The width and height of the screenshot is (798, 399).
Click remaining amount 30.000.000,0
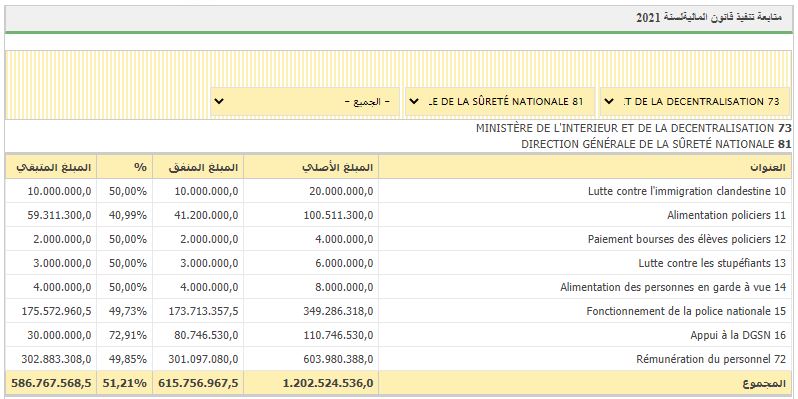pyautogui.click(x=60, y=335)
